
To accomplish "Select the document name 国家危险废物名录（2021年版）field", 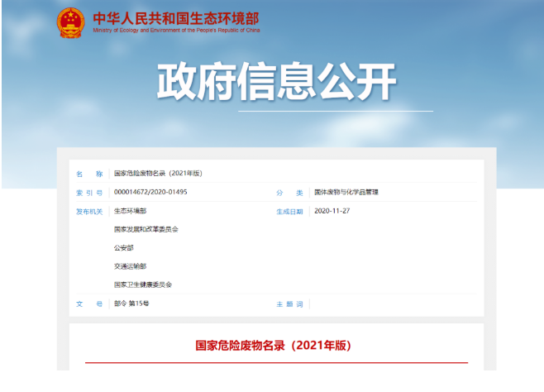I will coord(157,174).
